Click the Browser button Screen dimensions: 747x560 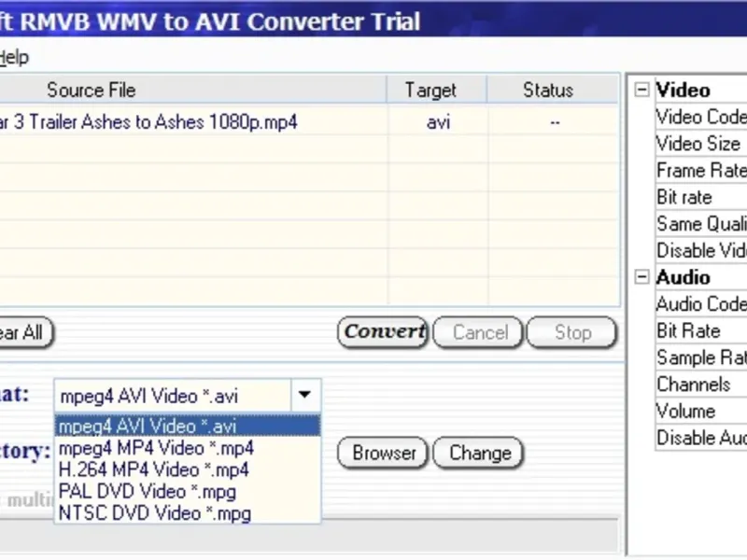(x=383, y=453)
